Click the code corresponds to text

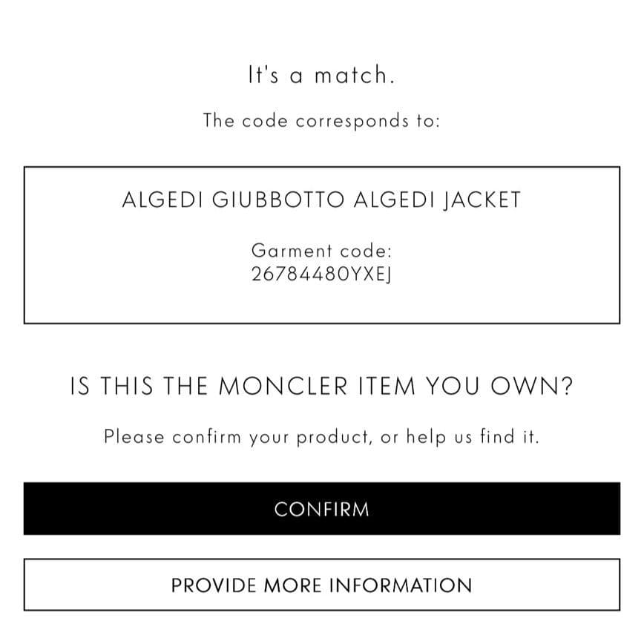coord(322,120)
